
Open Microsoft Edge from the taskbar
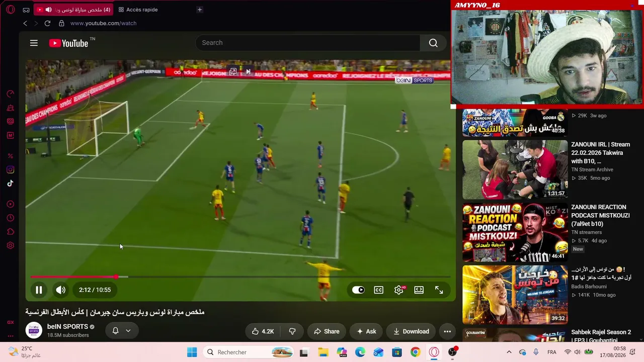click(360, 352)
